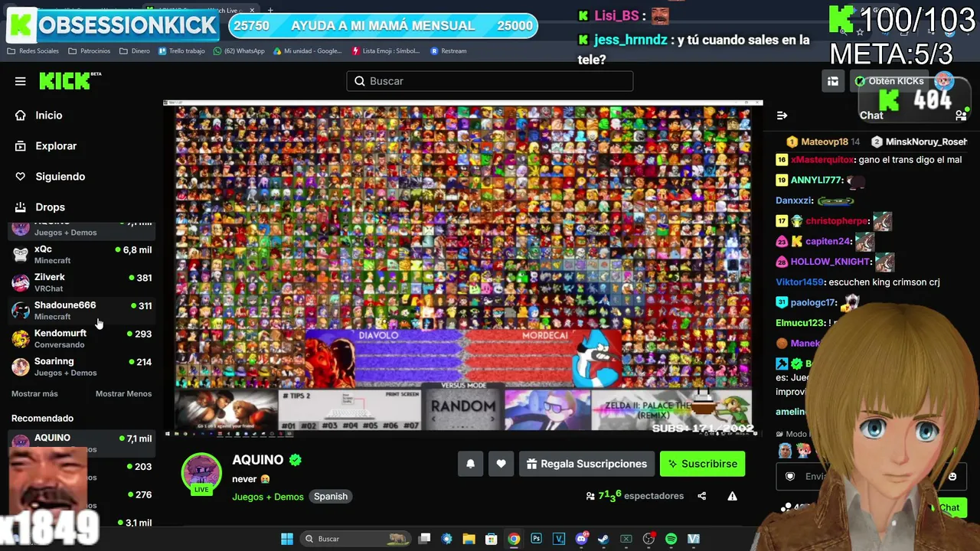Click the Obtén KICKs button
The width and height of the screenshot is (980, 551).
click(889, 81)
